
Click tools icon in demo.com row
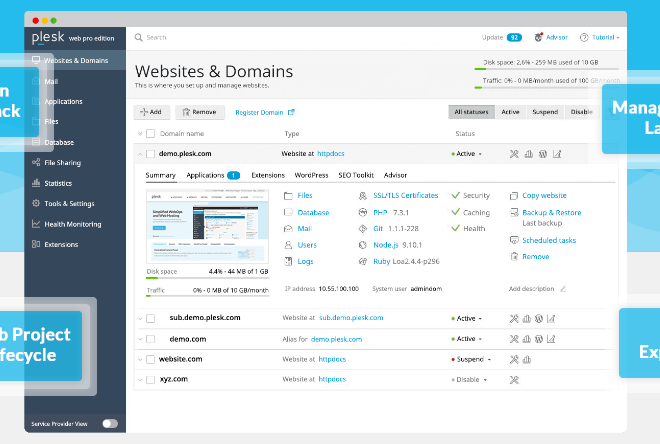point(514,339)
